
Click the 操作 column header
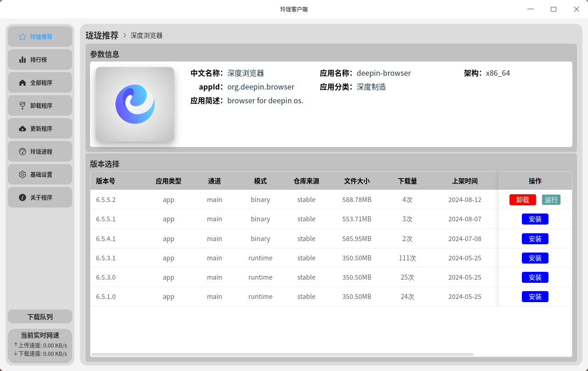tap(535, 181)
